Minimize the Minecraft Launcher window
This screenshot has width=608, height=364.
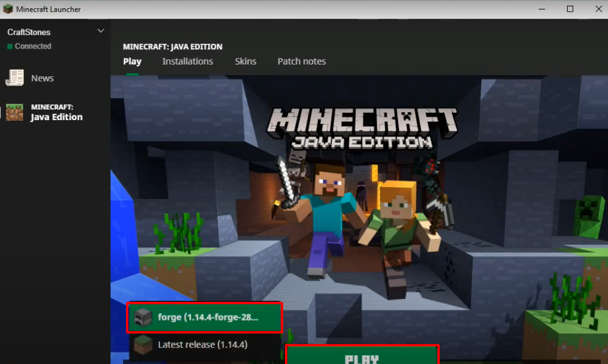click(542, 9)
